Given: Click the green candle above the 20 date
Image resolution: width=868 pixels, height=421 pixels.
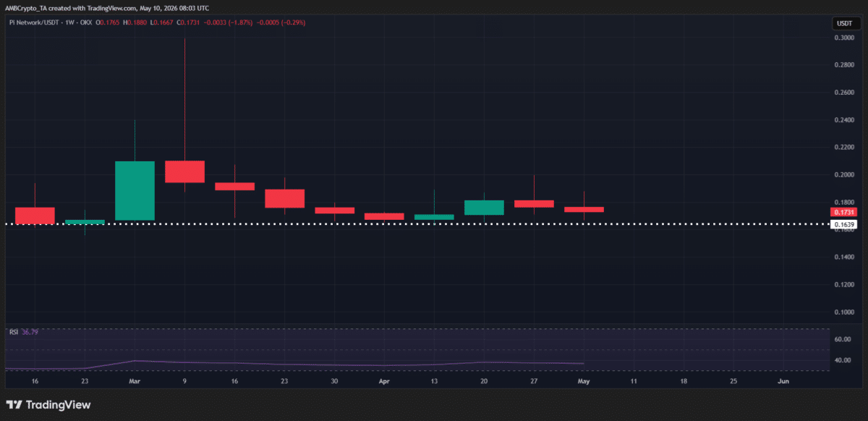Looking at the screenshot, I should (x=484, y=208).
